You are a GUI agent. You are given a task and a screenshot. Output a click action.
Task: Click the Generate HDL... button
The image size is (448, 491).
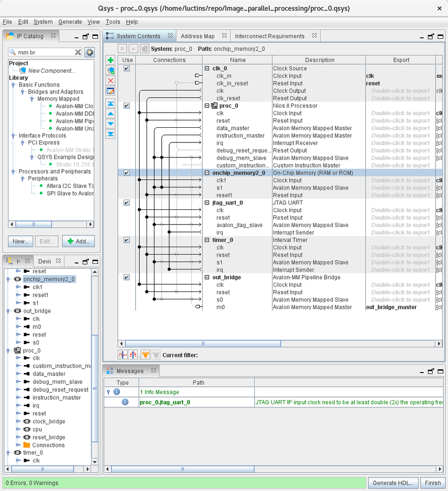(393, 483)
